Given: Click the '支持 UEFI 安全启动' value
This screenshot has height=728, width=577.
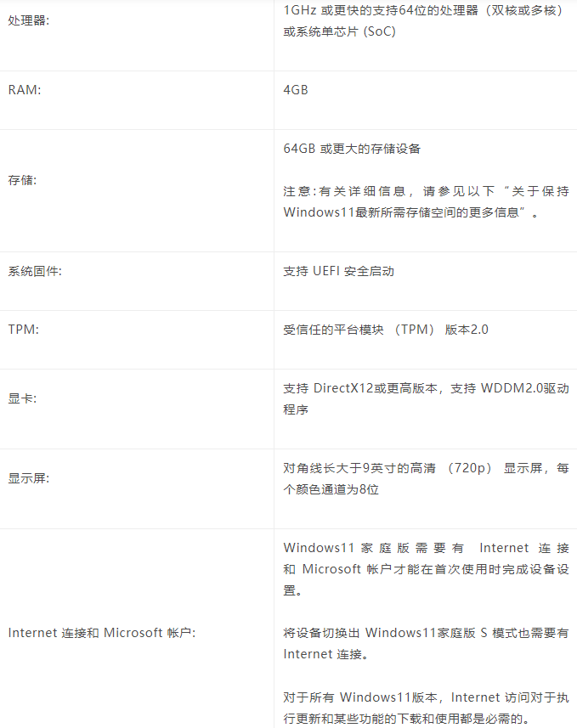Looking at the screenshot, I should 339,271.
